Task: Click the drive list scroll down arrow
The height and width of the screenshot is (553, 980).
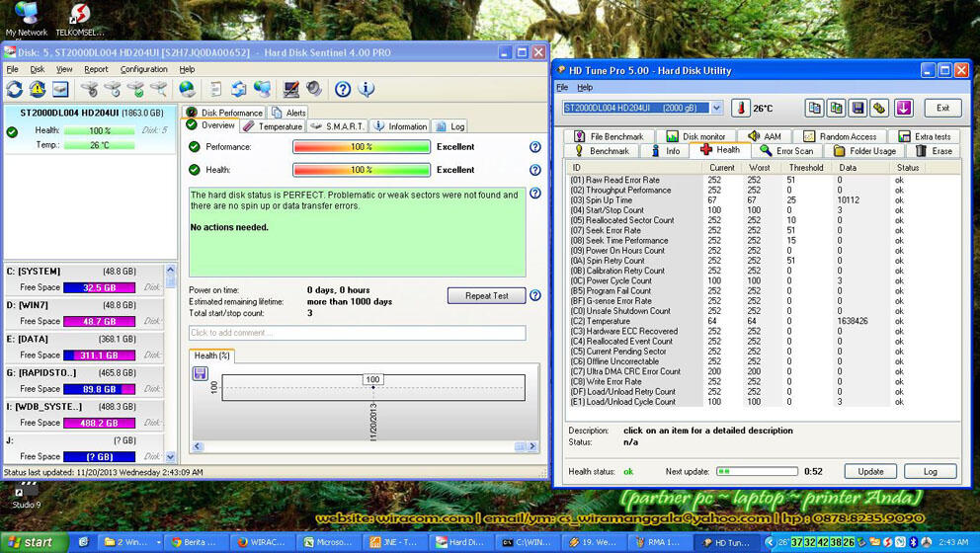Action: coord(170,457)
